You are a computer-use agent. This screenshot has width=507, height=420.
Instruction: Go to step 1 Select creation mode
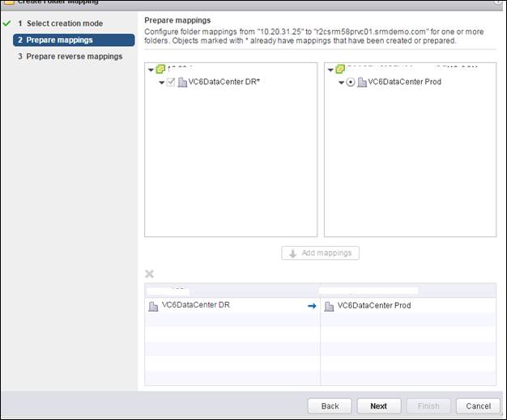(x=61, y=23)
